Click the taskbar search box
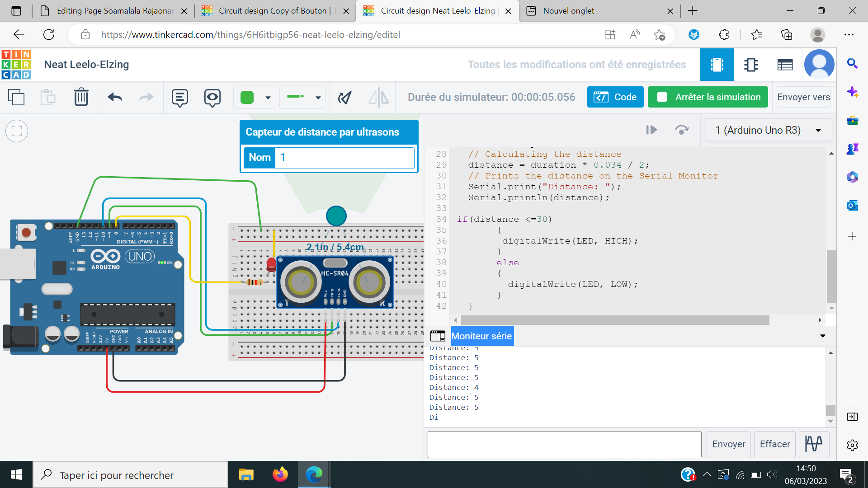Image resolution: width=868 pixels, height=488 pixels. [130, 475]
